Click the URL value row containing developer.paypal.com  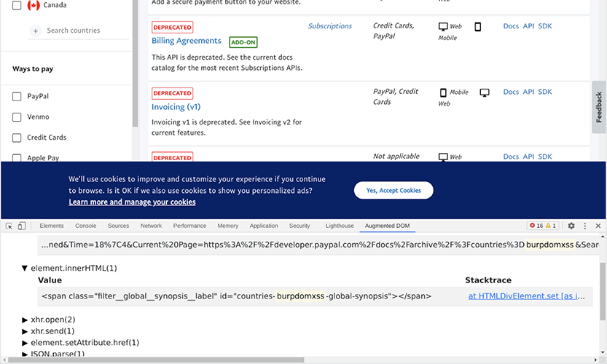tap(318, 245)
